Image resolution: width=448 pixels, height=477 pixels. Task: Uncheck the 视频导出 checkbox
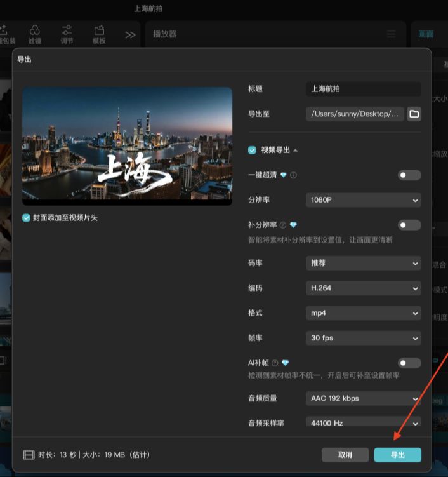pyautogui.click(x=252, y=150)
